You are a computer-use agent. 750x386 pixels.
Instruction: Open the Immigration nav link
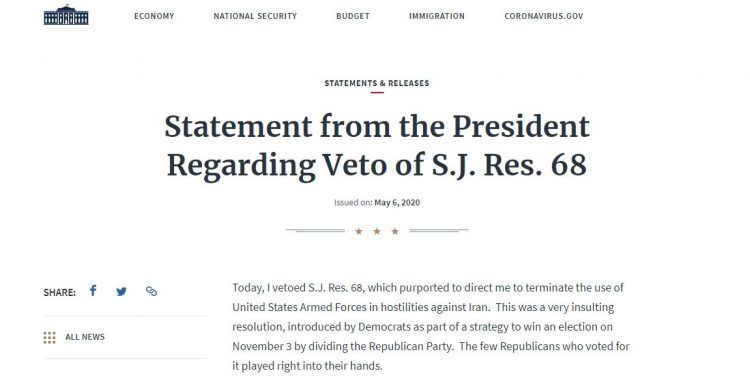click(437, 16)
